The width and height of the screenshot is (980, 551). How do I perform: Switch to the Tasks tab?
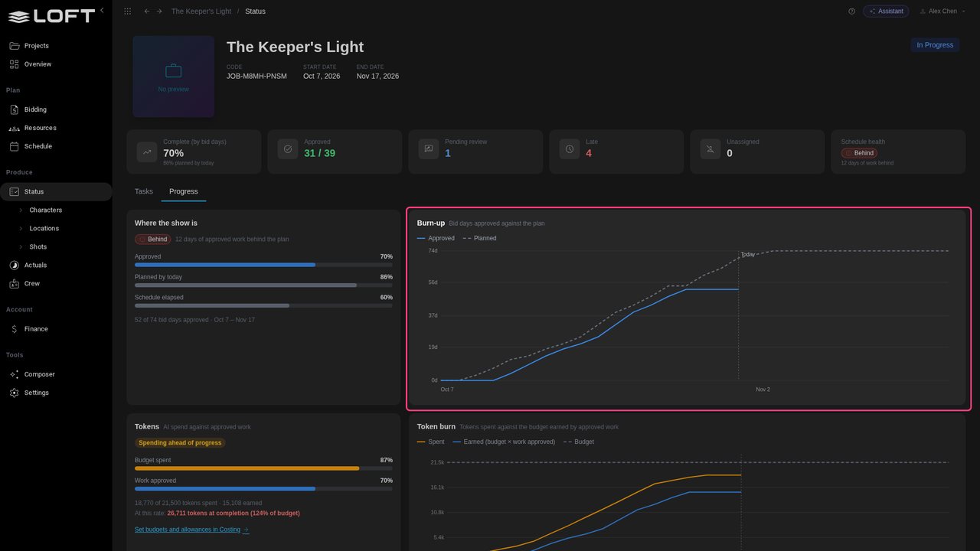[x=144, y=191]
